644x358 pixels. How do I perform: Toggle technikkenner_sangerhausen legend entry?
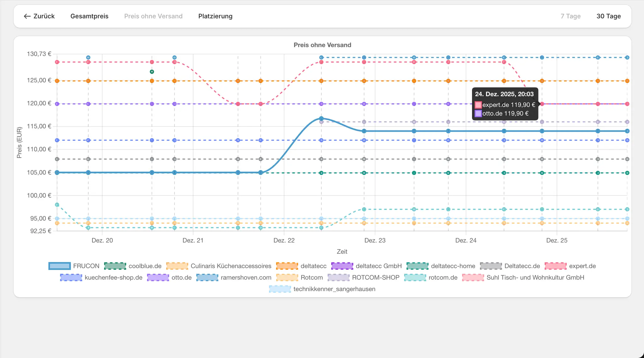point(322,289)
